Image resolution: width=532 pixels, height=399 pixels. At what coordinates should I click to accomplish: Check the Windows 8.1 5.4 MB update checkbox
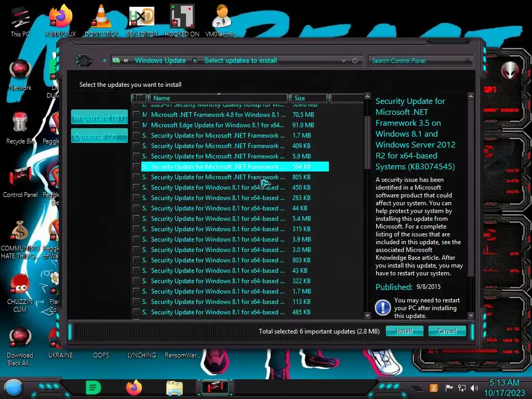[x=136, y=219]
